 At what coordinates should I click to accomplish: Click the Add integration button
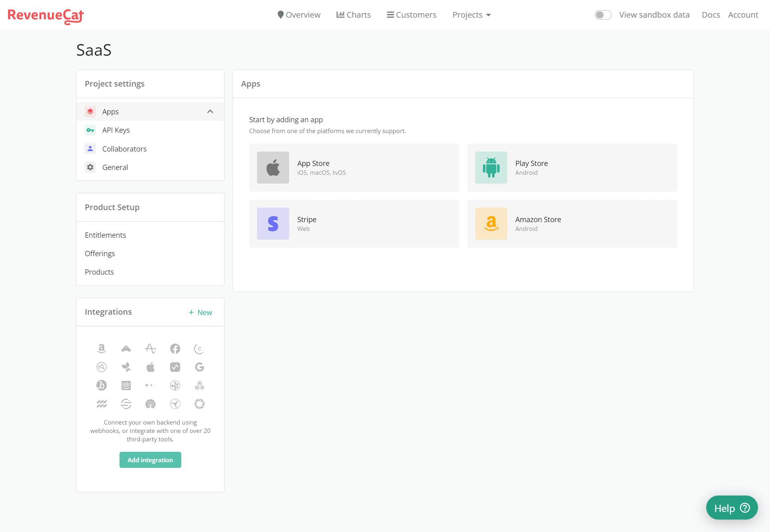(150, 460)
